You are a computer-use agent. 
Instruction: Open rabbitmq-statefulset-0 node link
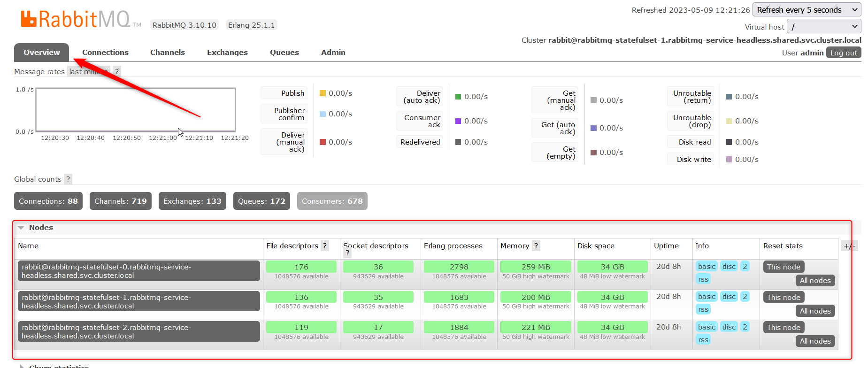click(x=138, y=271)
